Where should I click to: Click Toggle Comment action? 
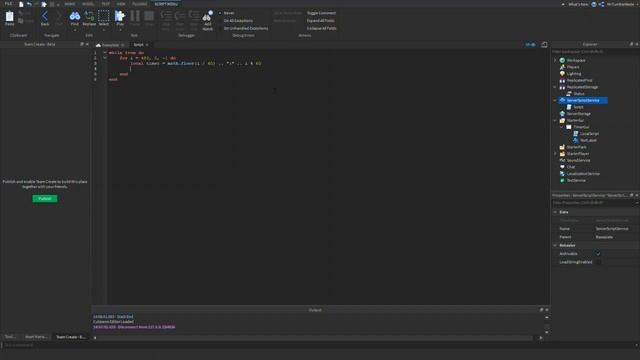tap(321, 13)
